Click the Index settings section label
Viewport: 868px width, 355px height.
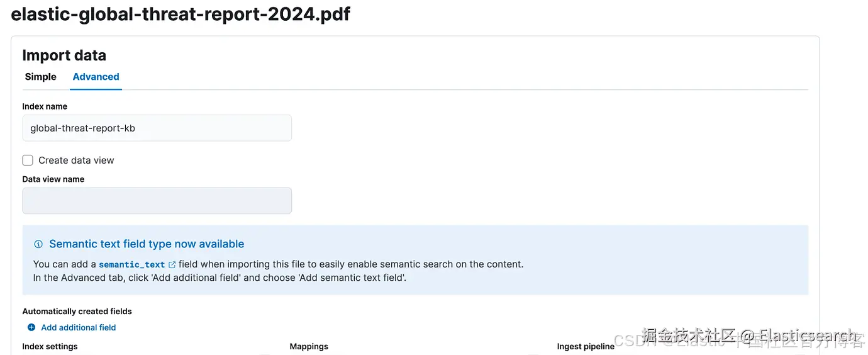[x=50, y=346]
